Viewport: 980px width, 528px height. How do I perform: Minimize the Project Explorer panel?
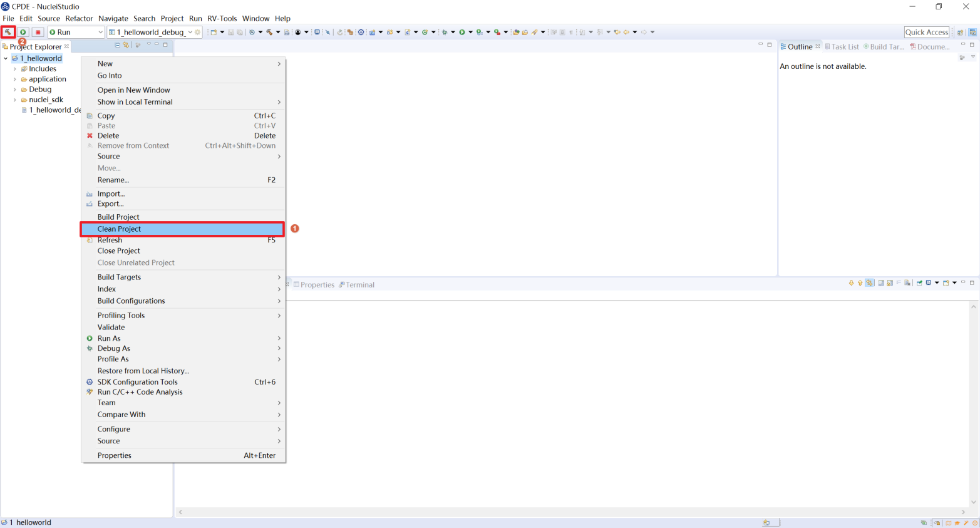(157, 44)
